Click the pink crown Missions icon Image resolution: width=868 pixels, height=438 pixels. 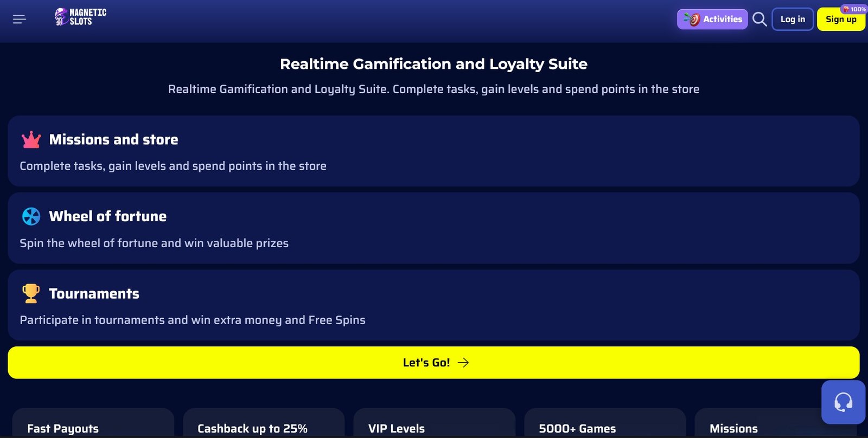31,140
